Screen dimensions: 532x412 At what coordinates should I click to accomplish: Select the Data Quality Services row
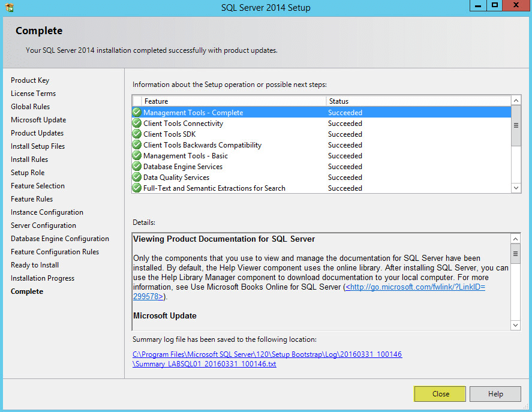pos(321,177)
